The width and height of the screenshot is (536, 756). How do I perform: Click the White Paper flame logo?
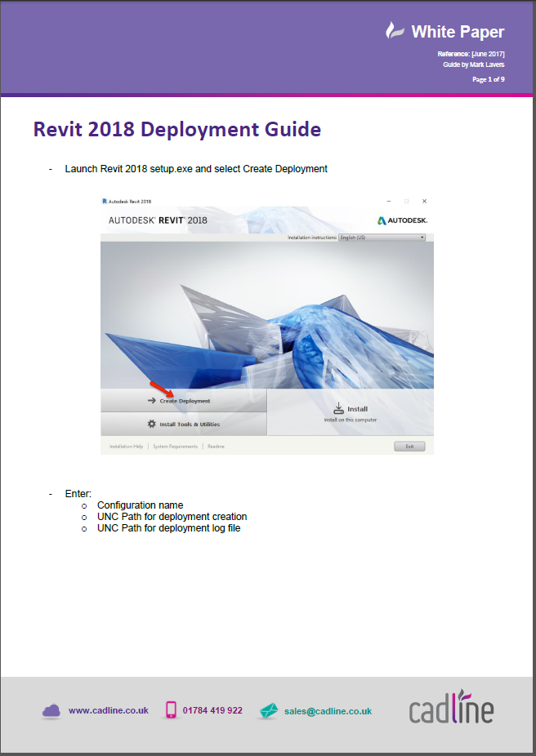pos(394,31)
